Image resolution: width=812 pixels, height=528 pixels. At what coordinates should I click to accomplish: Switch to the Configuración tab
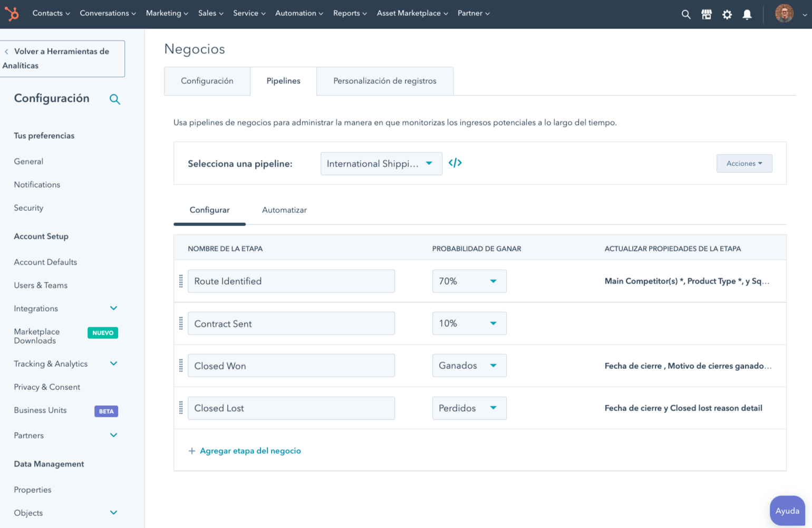click(207, 81)
